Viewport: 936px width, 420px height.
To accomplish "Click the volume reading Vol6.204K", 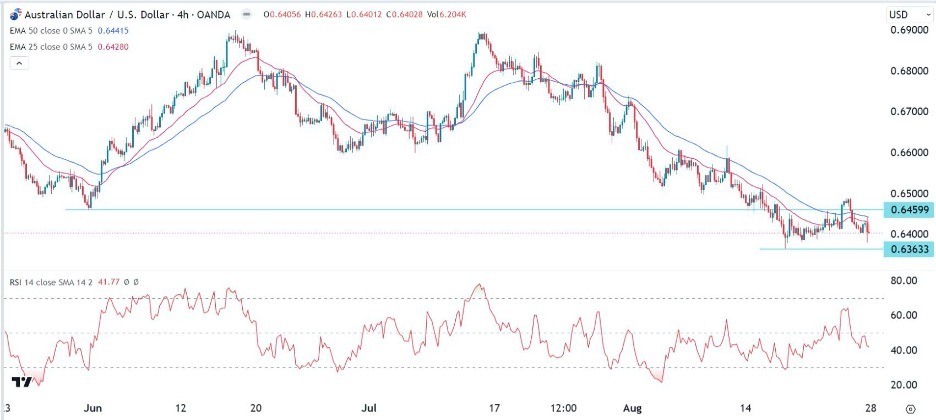I will 447,15.
